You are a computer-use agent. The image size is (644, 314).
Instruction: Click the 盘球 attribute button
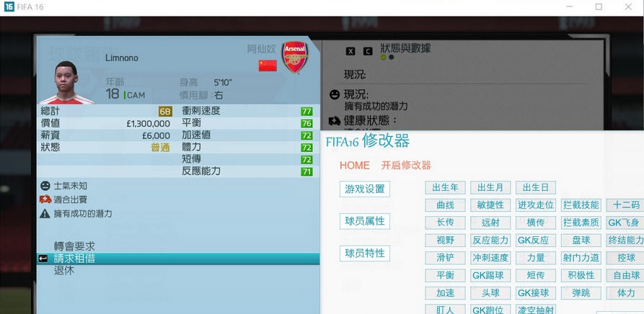point(581,241)
